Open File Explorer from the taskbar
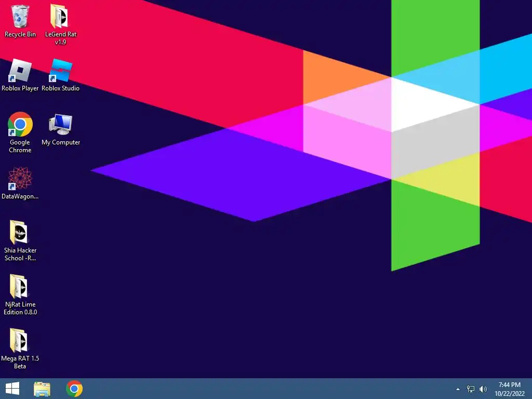This screenshot has width=532, height=399. (42, 389)
